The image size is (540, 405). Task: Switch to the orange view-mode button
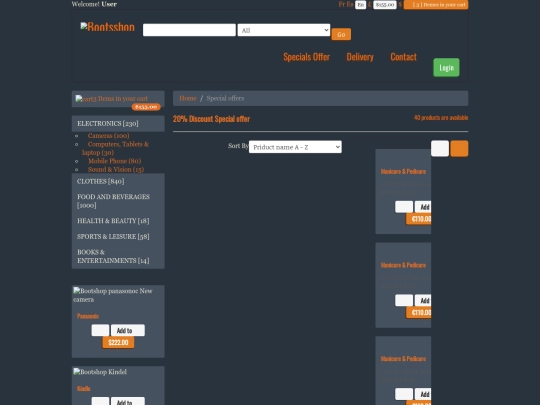459,148
